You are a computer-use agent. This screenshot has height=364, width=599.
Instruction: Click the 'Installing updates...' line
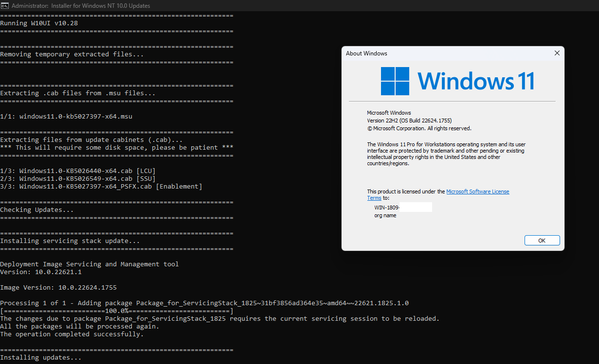pos(41,358)
